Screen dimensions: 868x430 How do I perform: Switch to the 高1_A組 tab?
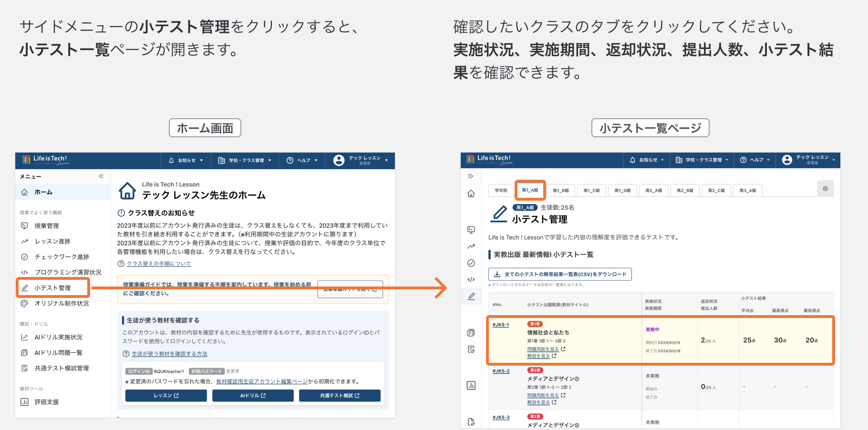[x=530, y=190]
